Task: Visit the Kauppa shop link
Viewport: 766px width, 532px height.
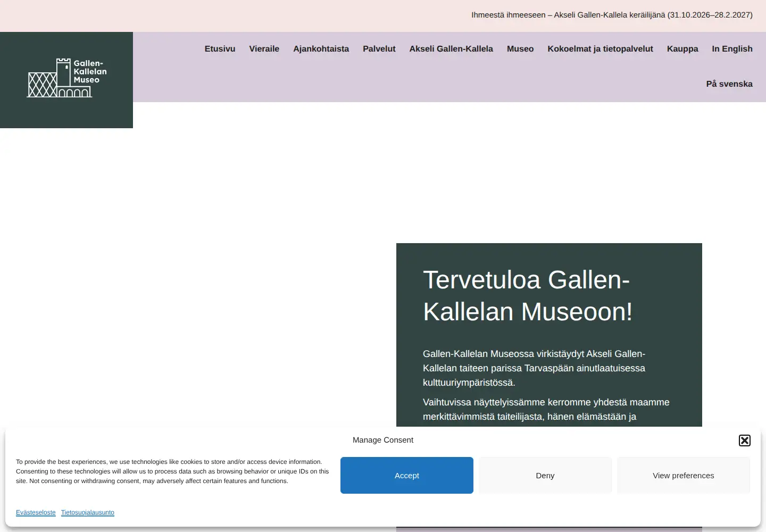Action: coord(682,49)
